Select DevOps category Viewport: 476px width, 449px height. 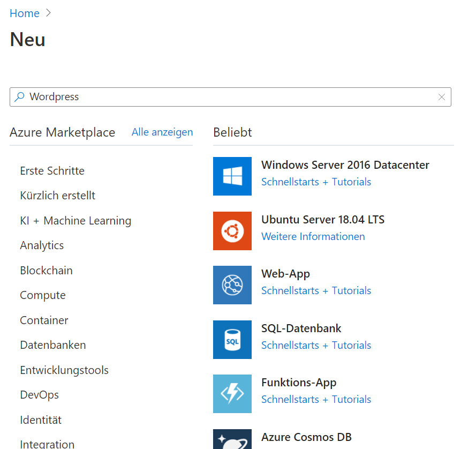click(40, 395)
